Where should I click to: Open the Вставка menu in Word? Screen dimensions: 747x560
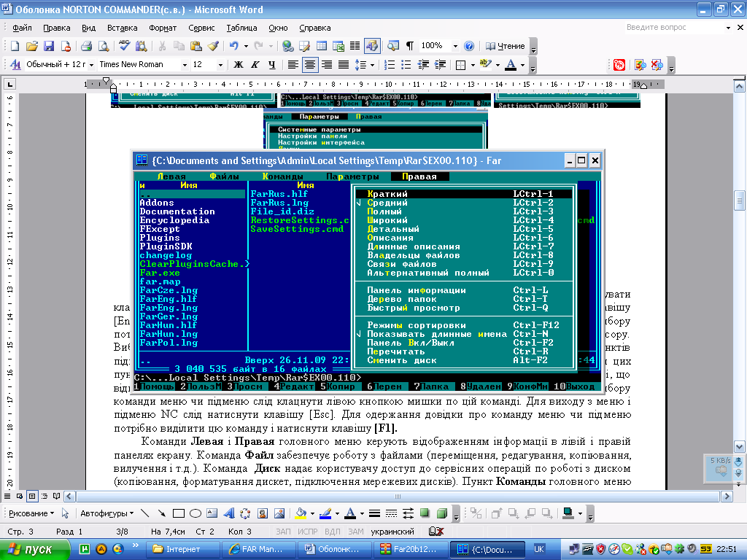[122, 28]
